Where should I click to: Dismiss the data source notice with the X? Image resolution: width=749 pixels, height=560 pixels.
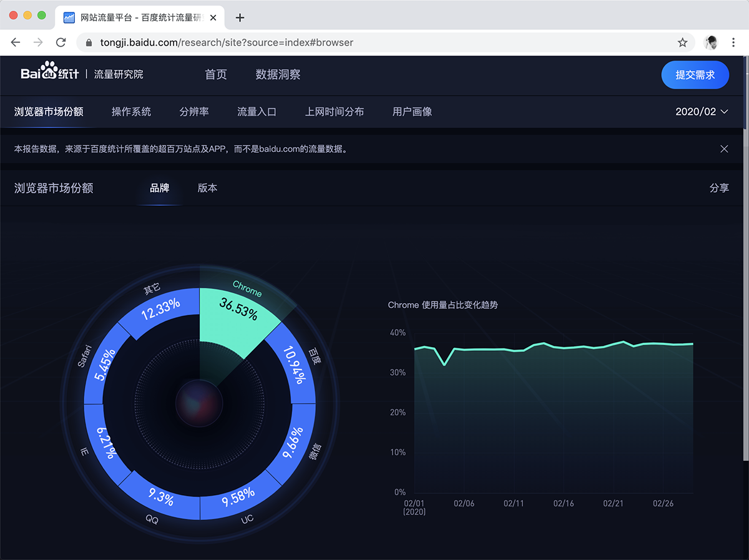click(x=724, y=149)
